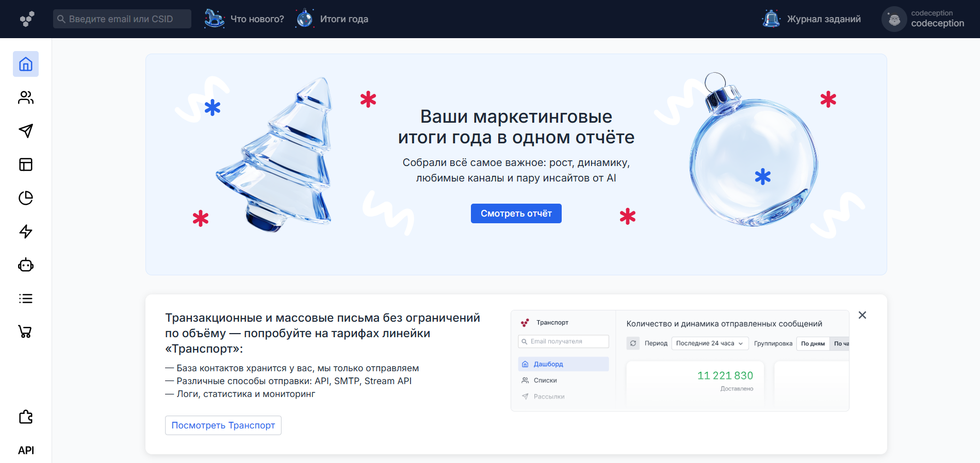
Task: Open the templates layout icon in sidebar
Action: [x=26, y=164]
